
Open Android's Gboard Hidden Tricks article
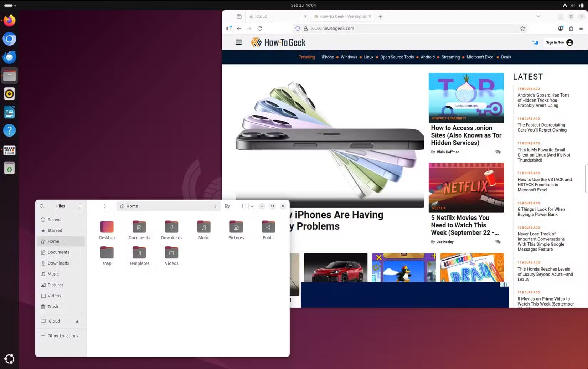click(x=543, y=100)
